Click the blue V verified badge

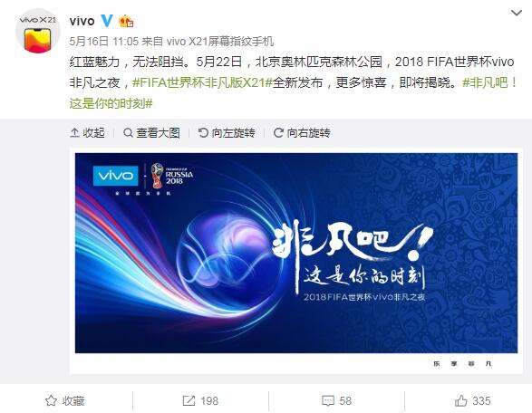107,21
